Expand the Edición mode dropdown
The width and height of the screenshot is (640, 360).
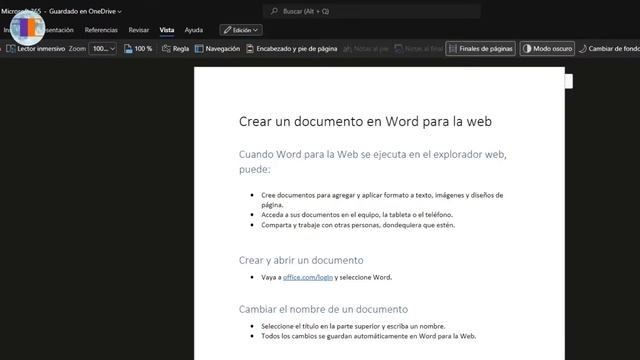click(x=241, y=30)
